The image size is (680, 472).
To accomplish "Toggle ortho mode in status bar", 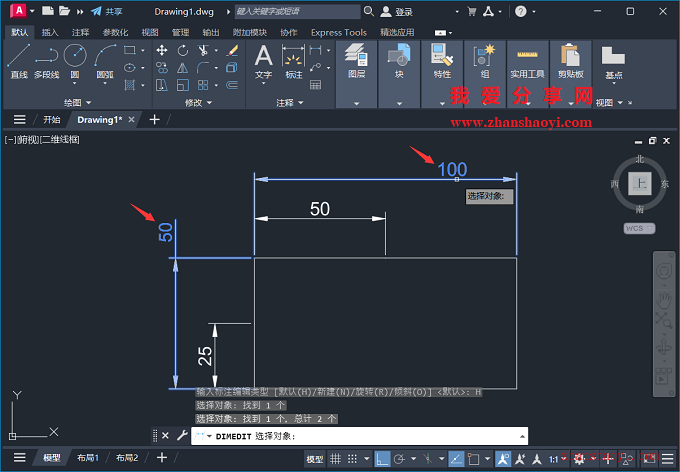I will (x=382, y=459).
